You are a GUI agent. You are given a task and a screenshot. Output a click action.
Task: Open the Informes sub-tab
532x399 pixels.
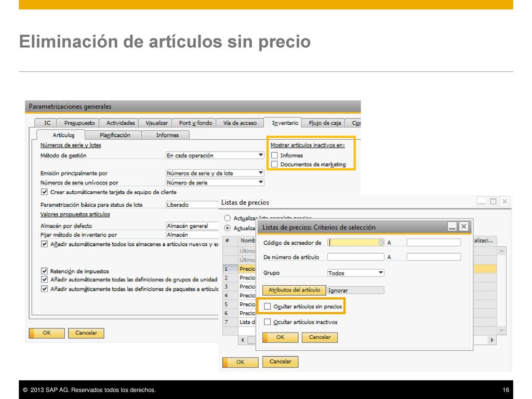(167, 135)
